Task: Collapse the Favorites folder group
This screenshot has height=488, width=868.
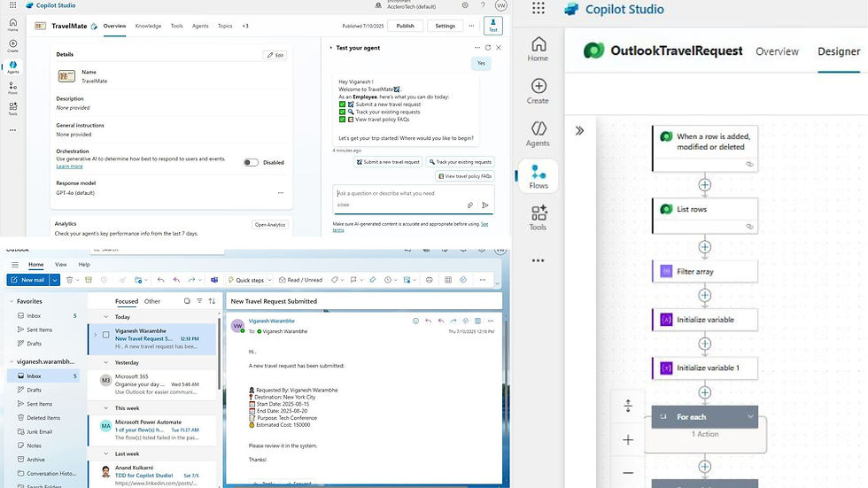Action: (12, 301)
